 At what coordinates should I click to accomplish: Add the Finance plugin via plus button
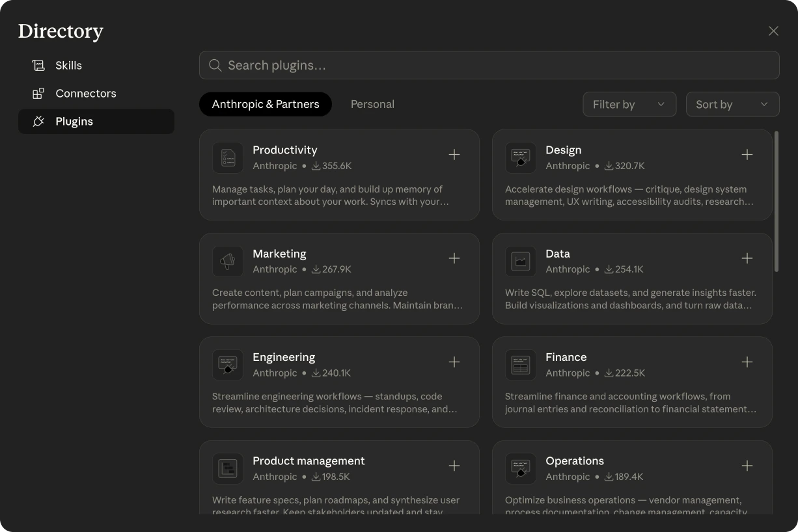[x=747, y=362]
